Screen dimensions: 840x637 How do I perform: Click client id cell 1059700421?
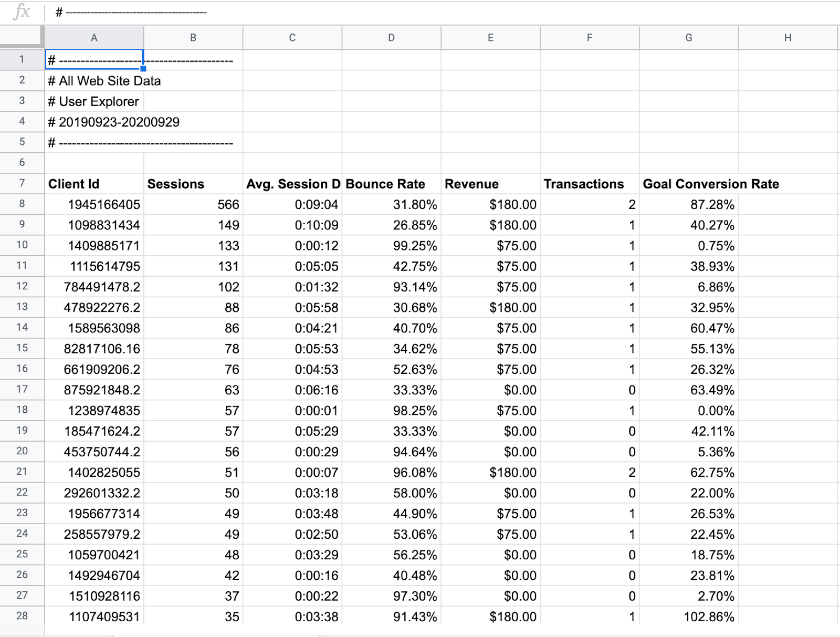pyautogui.click(x=94, y=555)
